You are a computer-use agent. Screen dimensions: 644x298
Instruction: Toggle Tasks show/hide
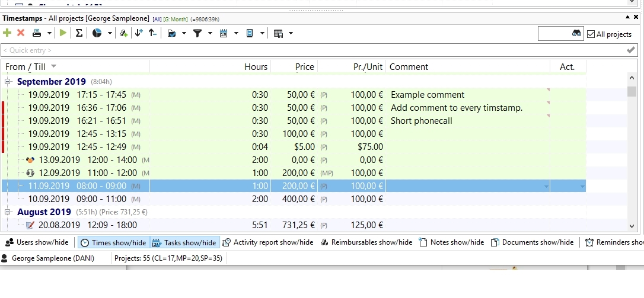[x=185, y=242]
